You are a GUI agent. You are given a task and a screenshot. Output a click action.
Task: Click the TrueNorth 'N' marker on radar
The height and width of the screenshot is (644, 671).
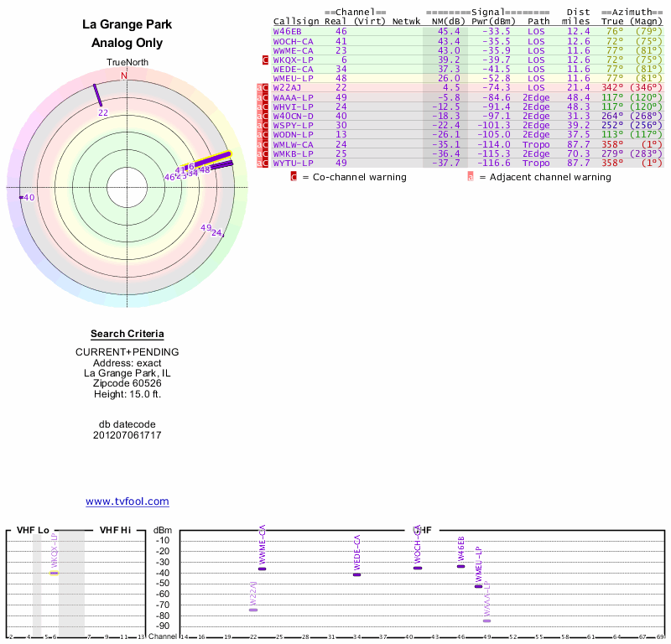[x=125, y=75]
